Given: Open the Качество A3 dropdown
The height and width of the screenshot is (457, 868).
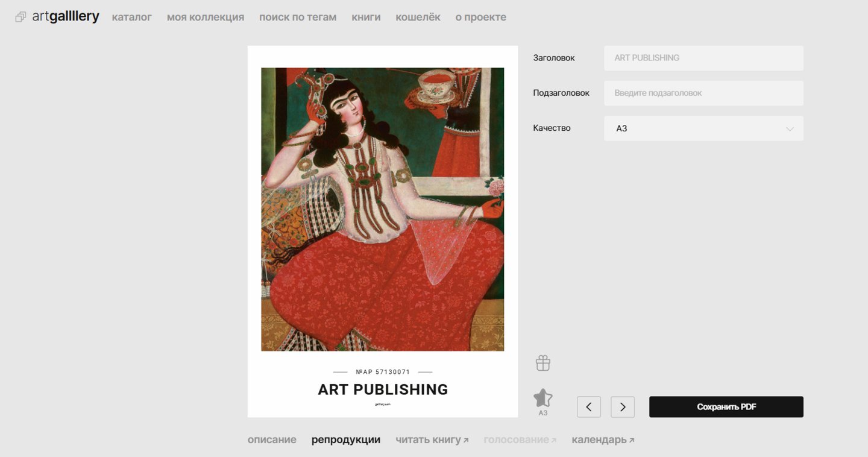Looking at the screenshot, I should coord(703,128).
